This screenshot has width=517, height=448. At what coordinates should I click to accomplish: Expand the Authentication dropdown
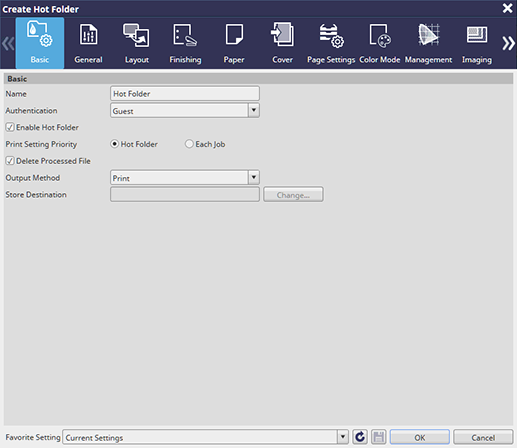(x=254, y=110)
